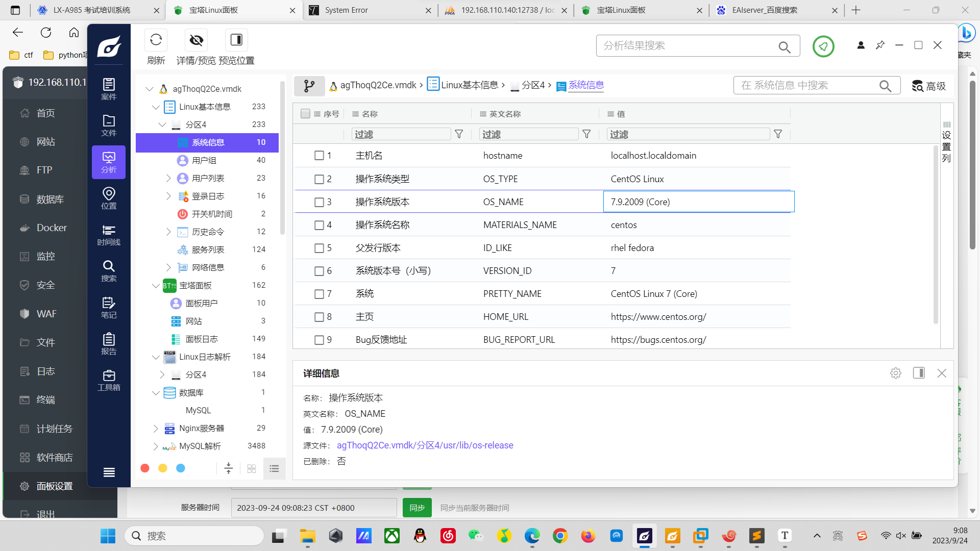Viewport: 980px width, 551px height.
Task: Expand the Nginx服务器 tree node
Action: coord(156,429)
